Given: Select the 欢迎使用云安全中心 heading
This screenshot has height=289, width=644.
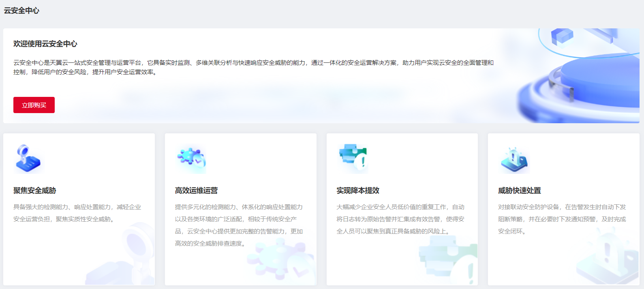Looking at the screenshot, I should [x=45, y=44].
